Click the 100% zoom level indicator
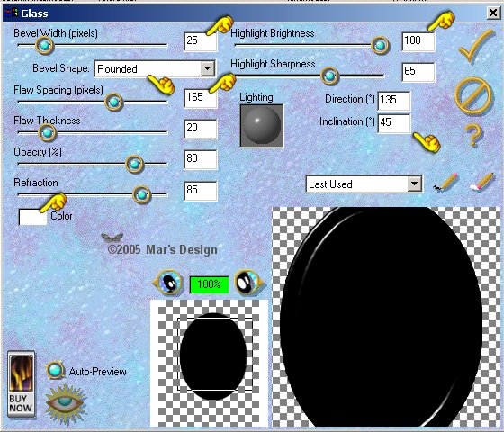Image resolution: width=504 pixels, height=432 pixels. 209,284
